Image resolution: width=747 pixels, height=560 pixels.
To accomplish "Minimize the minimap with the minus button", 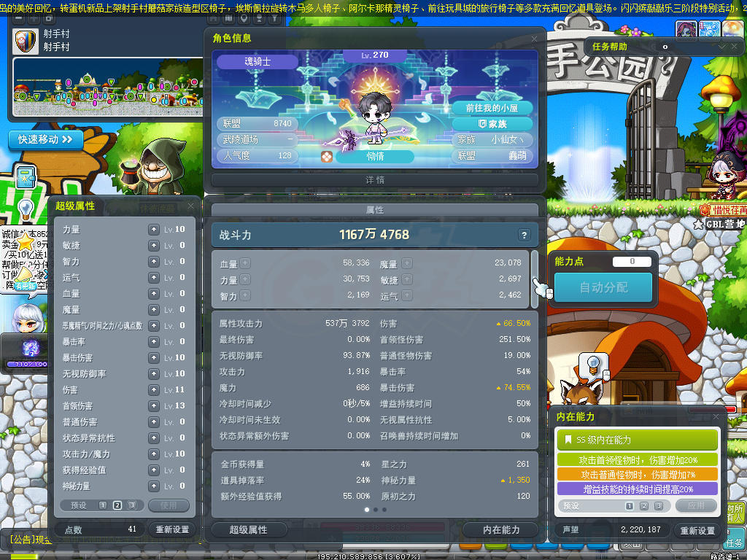I will click(x=18, y=18).
